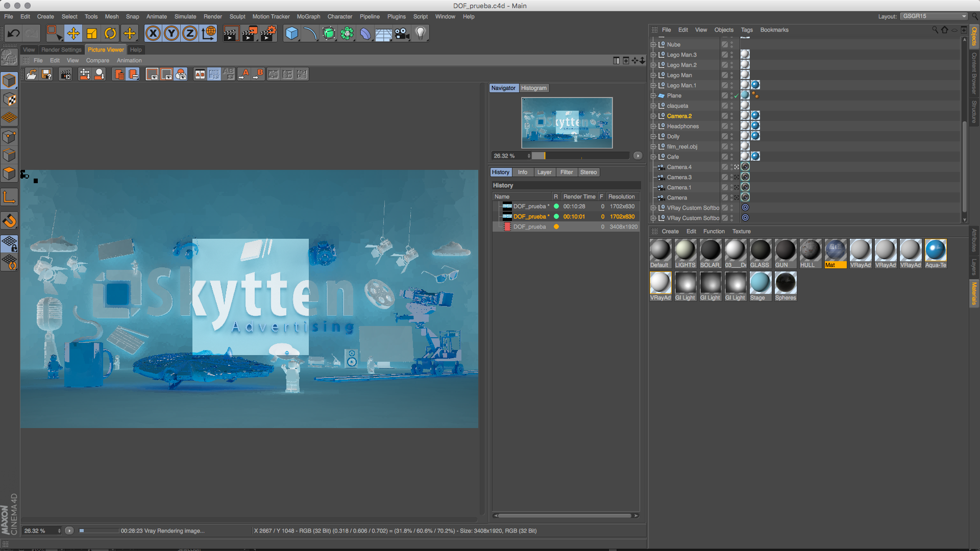This screenshot has height=551, width=980.
Task: Select the Stage material swatch
Action: click(760, 286)
